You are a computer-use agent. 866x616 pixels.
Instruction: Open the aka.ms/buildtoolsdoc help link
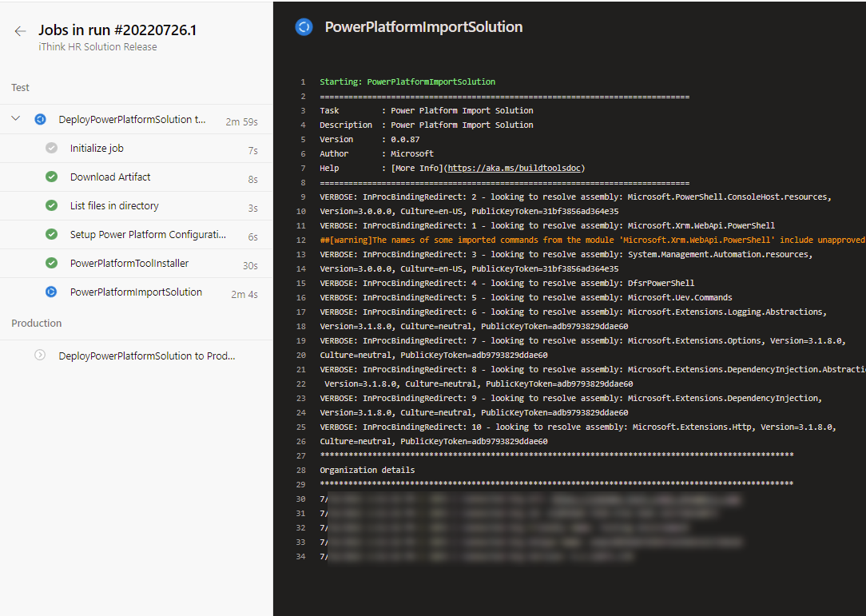tap(515, 169)
